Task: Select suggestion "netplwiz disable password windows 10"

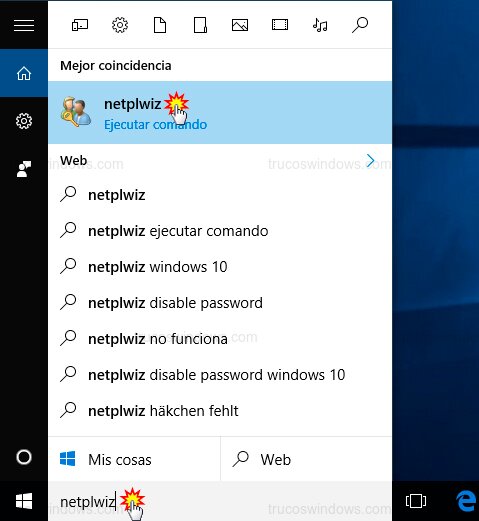Action: pos(220,375)
